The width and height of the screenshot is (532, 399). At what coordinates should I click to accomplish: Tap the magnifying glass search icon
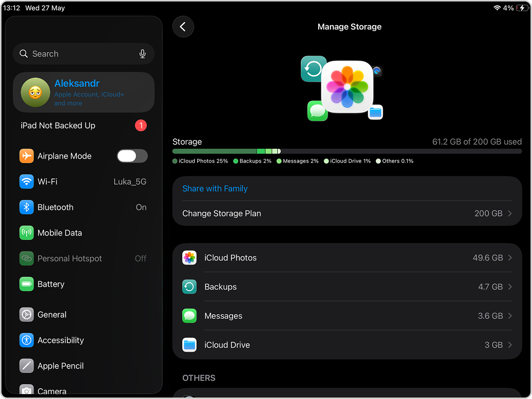[x=24, y=54]
